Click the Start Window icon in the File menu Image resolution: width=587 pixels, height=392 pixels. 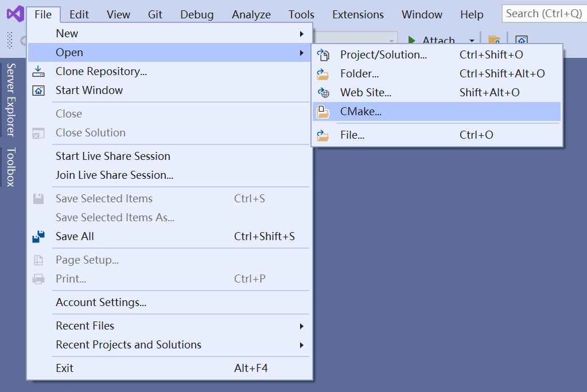pyautogui.click(x=37, y=90)
